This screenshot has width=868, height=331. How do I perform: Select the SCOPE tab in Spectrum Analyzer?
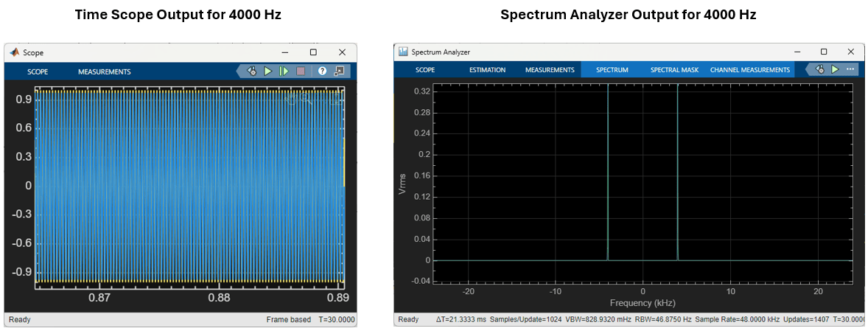(424, 70)
